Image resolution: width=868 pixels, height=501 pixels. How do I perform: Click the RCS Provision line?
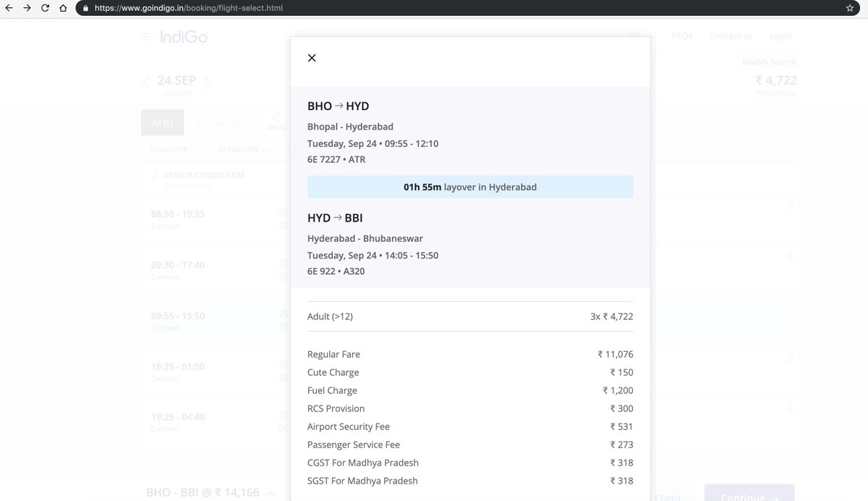[x=470, y=408]
